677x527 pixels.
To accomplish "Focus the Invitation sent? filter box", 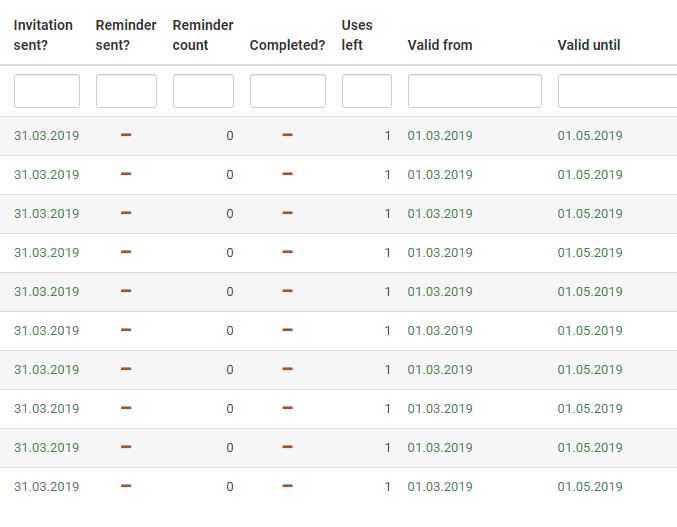I will pyautogui.click(x=47, y=91).
